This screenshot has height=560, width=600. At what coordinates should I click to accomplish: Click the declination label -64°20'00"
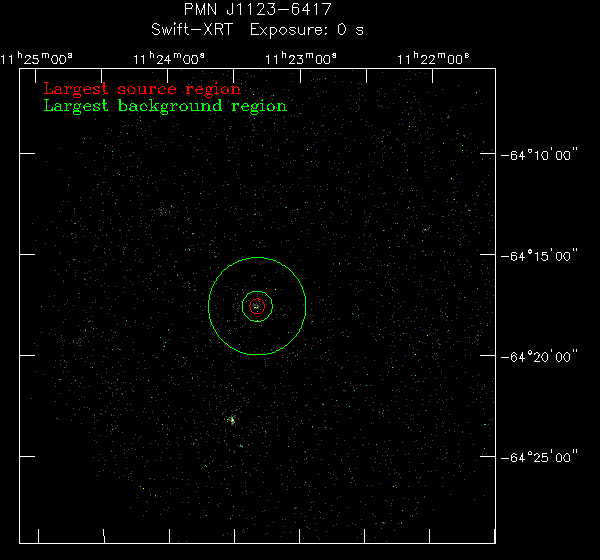(x=539, y=356)
